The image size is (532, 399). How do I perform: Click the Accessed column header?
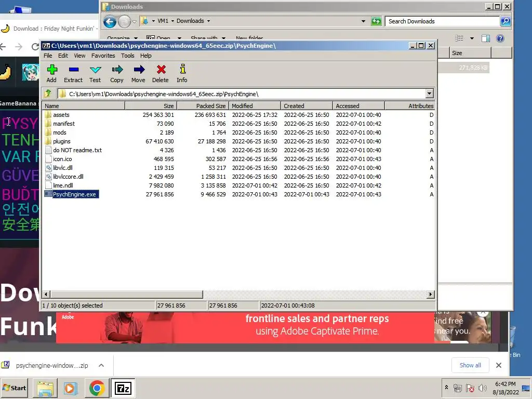coord(358,106)
